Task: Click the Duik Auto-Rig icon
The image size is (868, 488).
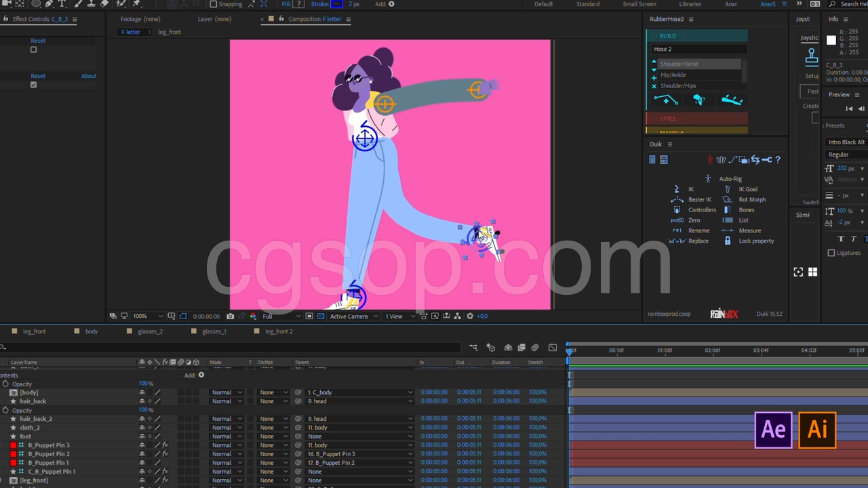Action: click(708, 179)
